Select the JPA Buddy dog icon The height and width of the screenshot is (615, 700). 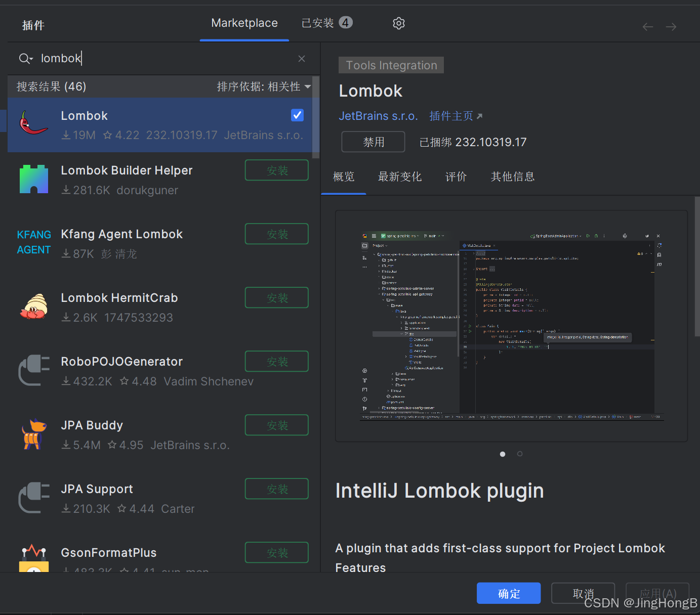pyautogui.click(x=34, y=434)
